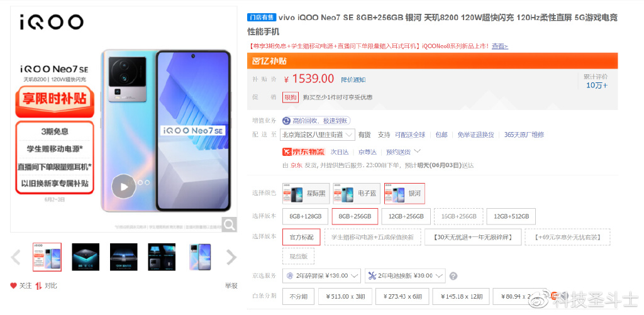Screen dimensions: 644x315
Task: Select 现货版 option
Action: [299, 256]
